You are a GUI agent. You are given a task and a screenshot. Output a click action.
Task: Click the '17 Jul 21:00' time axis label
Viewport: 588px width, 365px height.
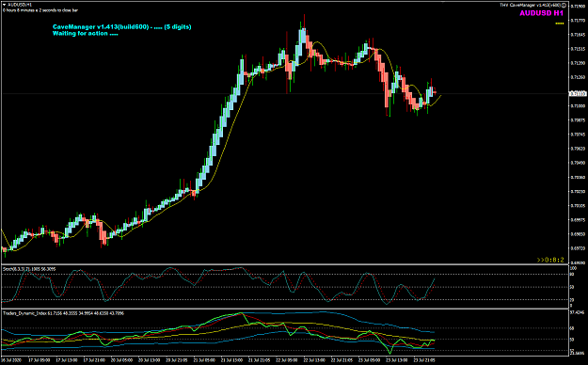click(x=94, y=360)
